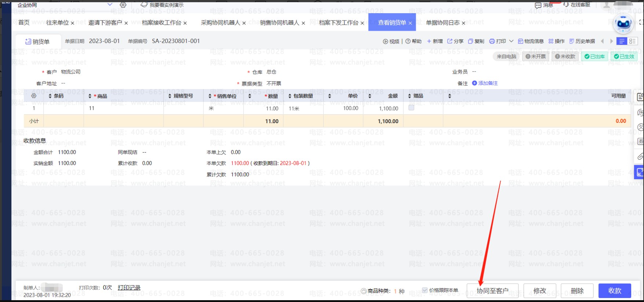Viewport: 644px width, 302px height.
Task: Click the blue expand sidebar icon
Action: (x=639, y=172)
